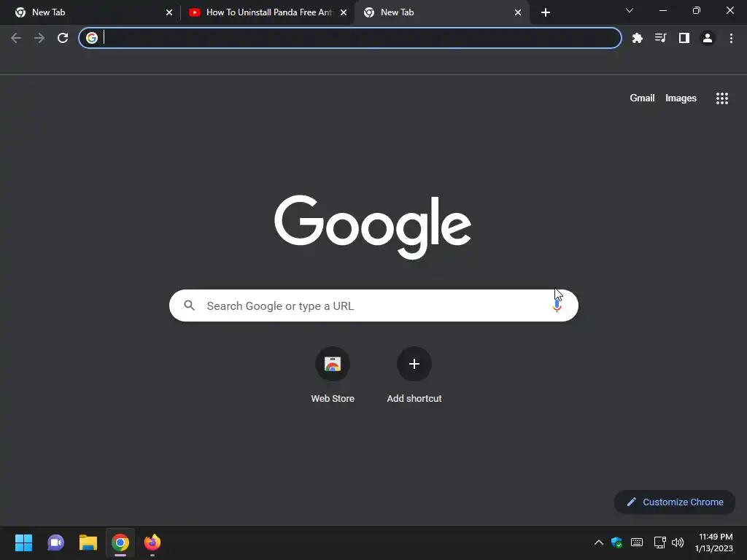The image size is (747, 560).
Task: Go forward with the browser forward arrow
Action: [x=39, y=38]
